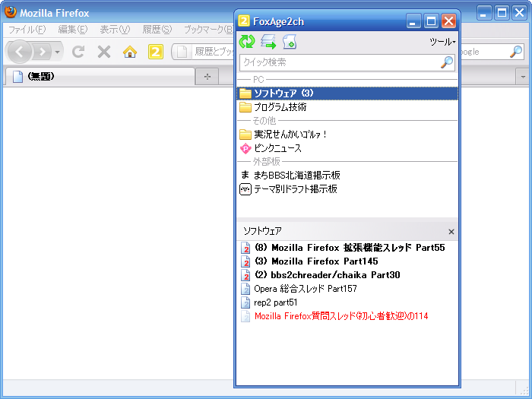Select the ソフトウェア (3) folder
The width and height of the screenshot is (532, 399).
click(347, 93)
